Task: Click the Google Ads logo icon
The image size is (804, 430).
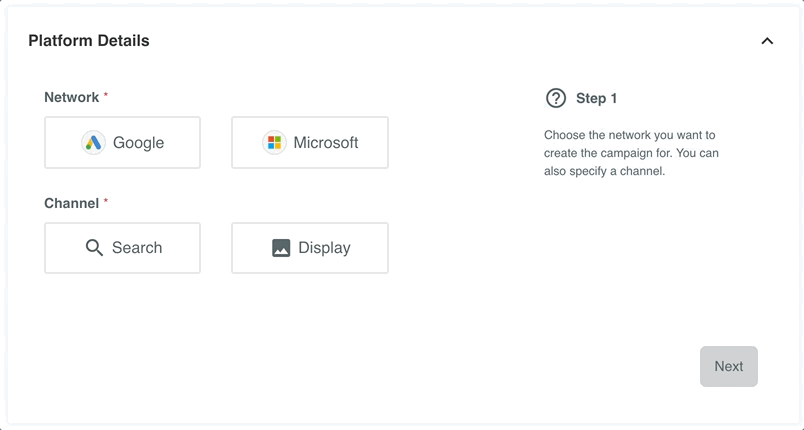Action: (x=93, y=142)
